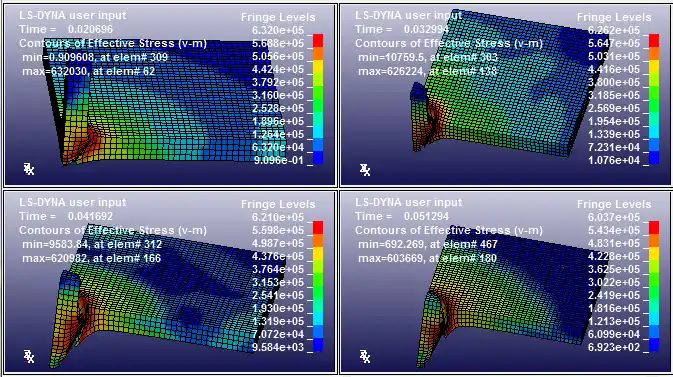
Task: Select the stressed mesh model at Time 0.041692
Action: click(x=167, y=296)
